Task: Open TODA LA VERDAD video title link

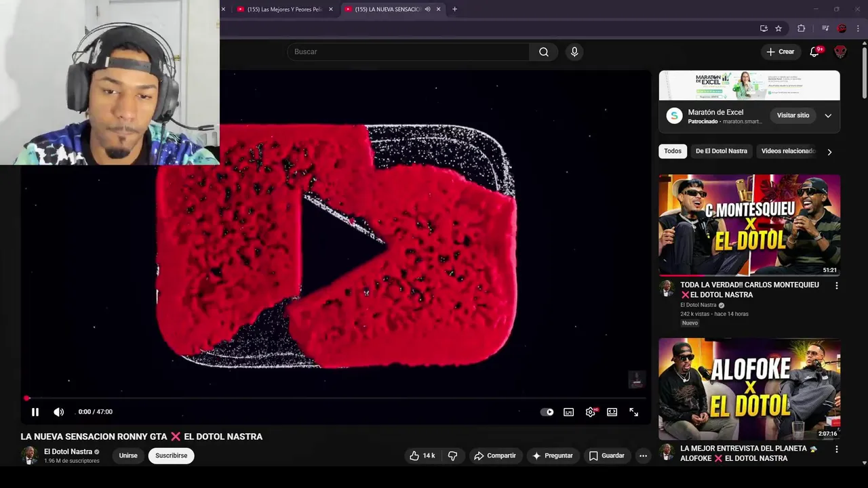Action: [x=749, y=290]
